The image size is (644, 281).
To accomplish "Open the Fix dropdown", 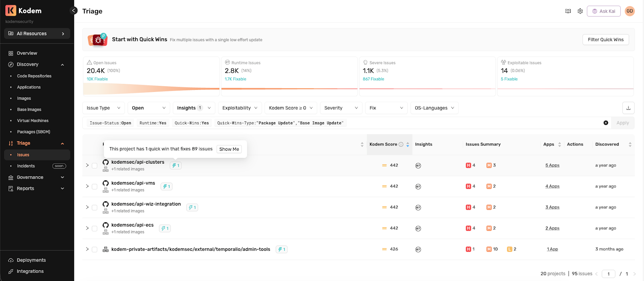I will [x=386, y=108].
